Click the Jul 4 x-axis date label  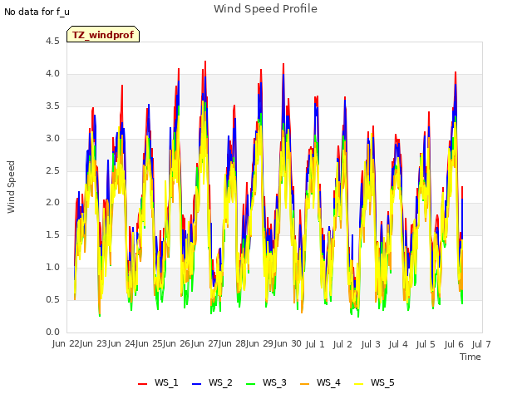tap(398, 344)
